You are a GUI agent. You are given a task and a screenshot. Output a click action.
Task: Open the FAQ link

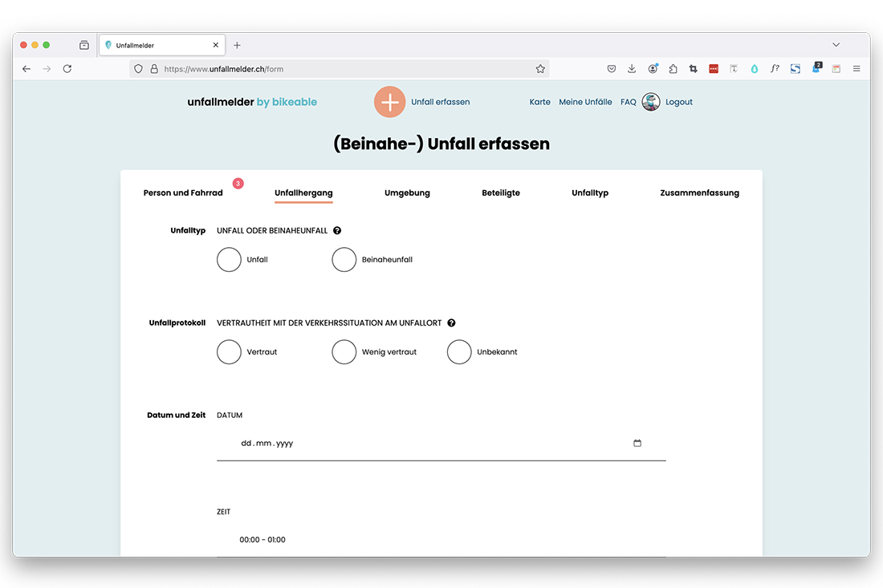[x=628, y=102]
